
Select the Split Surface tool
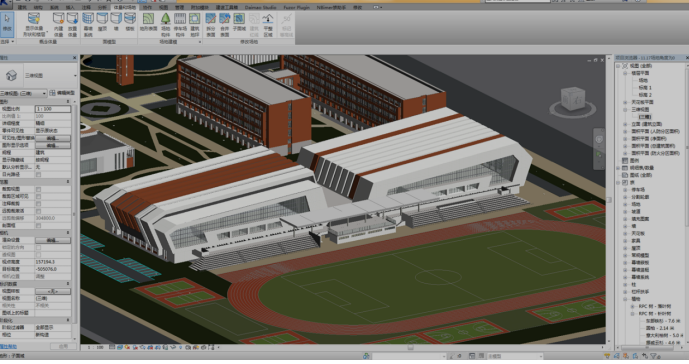tap(211, 24)
